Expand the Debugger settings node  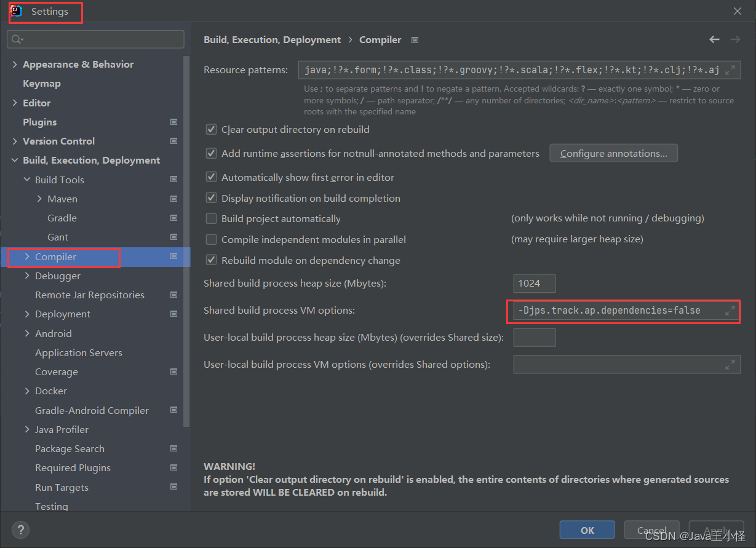pos(26,276)
